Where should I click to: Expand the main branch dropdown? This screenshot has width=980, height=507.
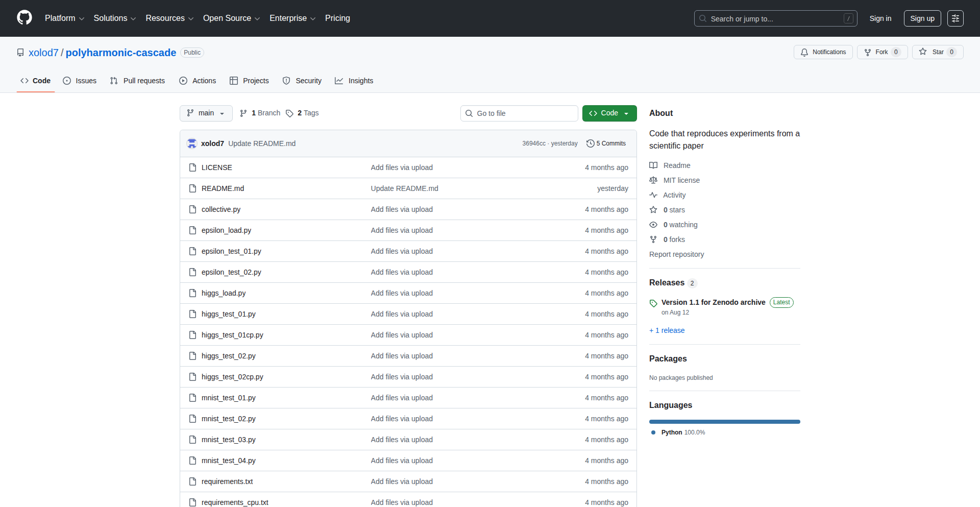click(206, 113)
